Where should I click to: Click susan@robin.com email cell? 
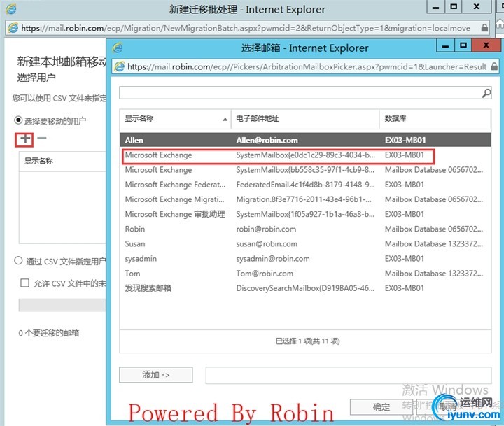267,244
